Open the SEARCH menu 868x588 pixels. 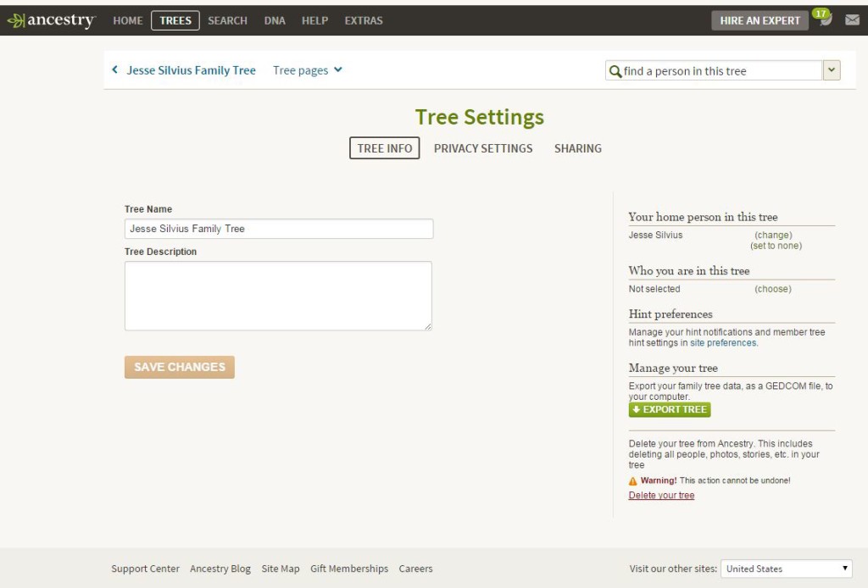click(227, 20)
